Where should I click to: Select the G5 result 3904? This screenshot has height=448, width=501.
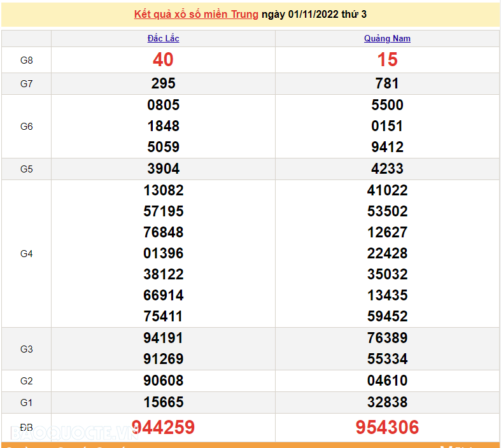point(163,169)
